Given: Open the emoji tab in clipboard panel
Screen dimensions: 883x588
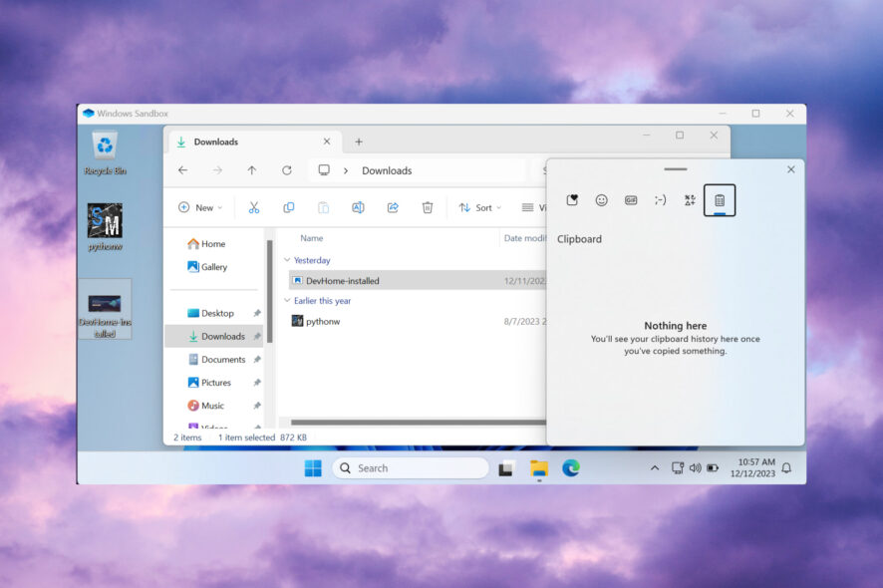Looking at the screenshot, I should click(x=601, y=200).
